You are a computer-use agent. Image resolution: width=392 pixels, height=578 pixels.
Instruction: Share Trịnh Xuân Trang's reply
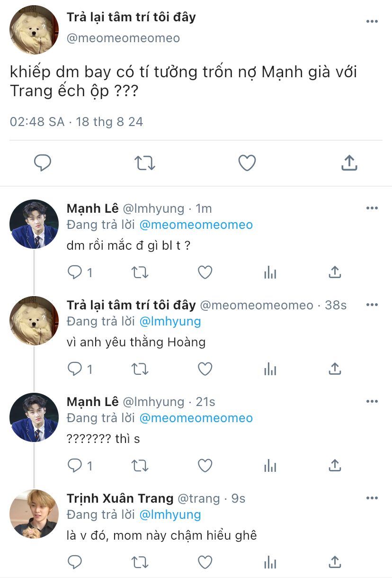[335, 562]
